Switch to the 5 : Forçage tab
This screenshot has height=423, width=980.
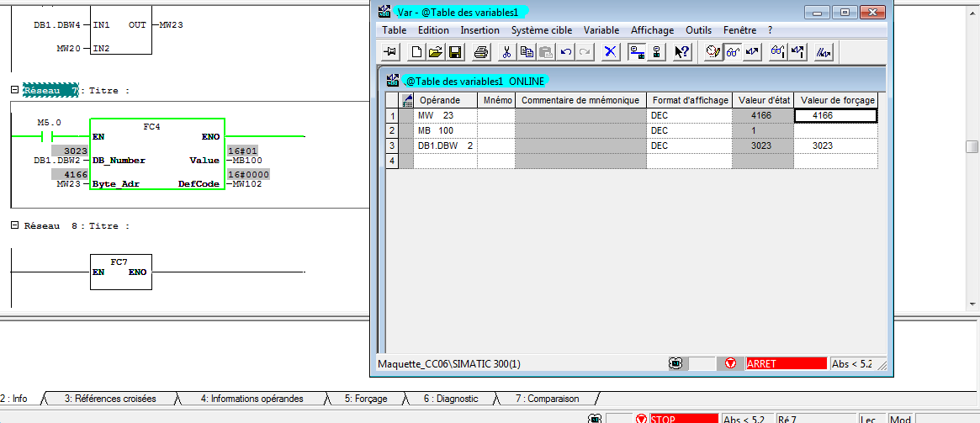[365, 399]
